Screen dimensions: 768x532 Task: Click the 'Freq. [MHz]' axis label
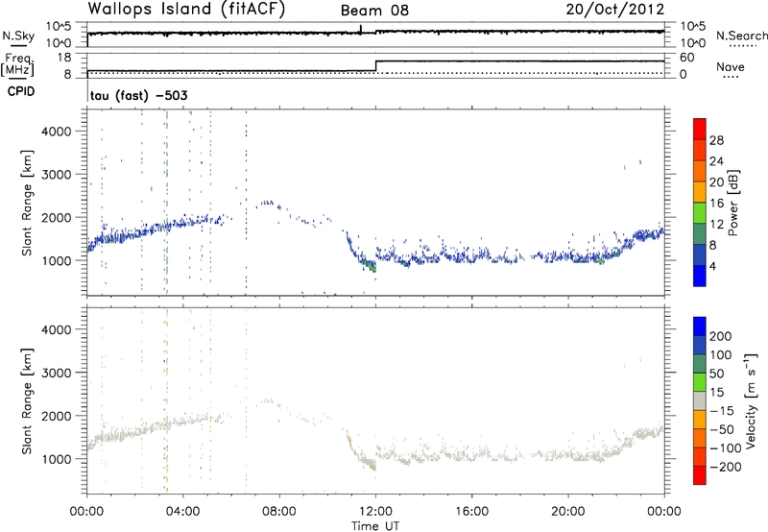coord(17,65)
